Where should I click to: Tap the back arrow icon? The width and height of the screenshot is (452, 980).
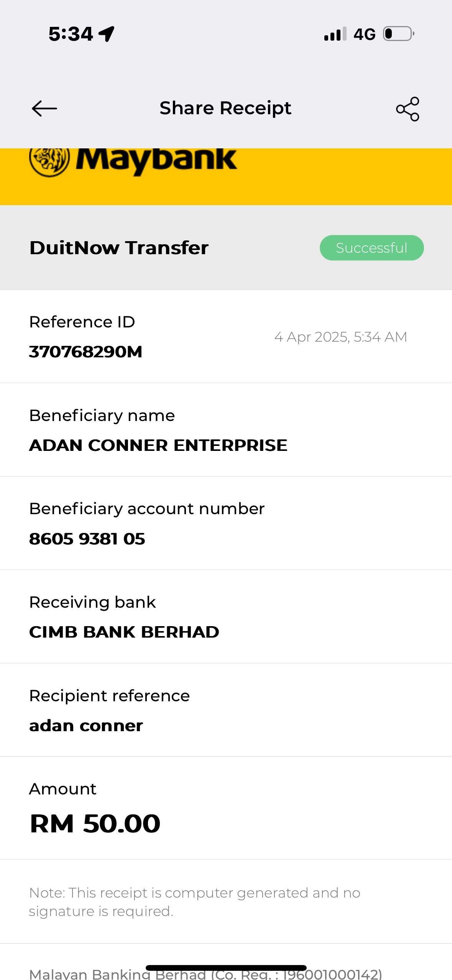pyautogui.click(x=44, y=109)
